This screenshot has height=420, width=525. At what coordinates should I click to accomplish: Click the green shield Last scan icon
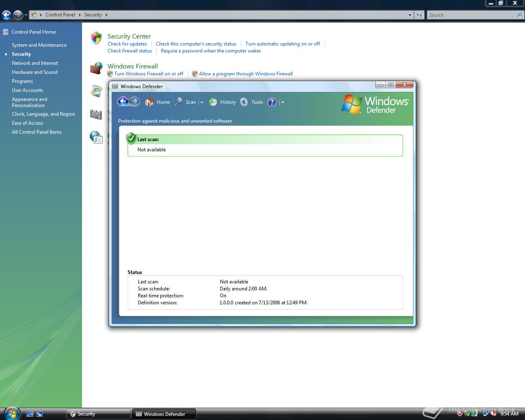click(131, 138)
